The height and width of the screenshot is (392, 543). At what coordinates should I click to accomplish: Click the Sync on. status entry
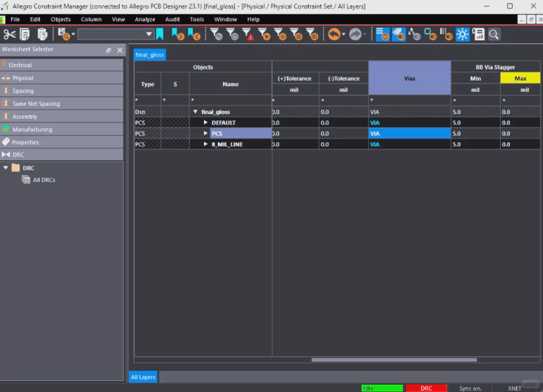(x=470, y=388)
